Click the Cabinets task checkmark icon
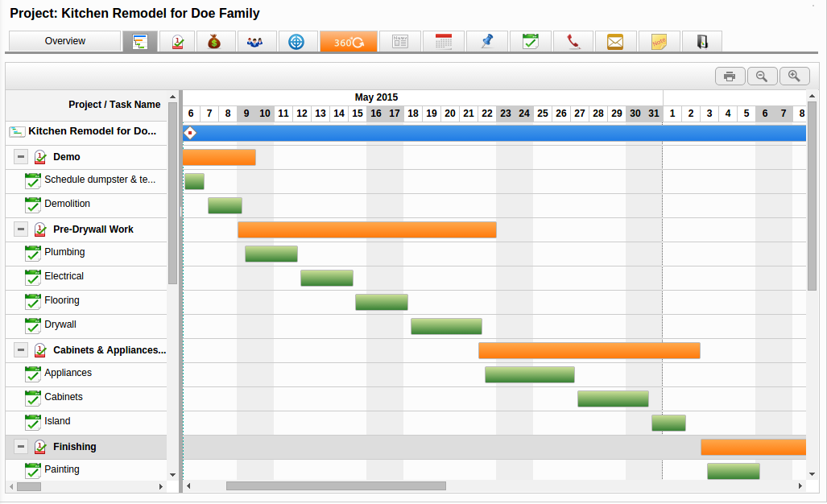 point(33,398)
